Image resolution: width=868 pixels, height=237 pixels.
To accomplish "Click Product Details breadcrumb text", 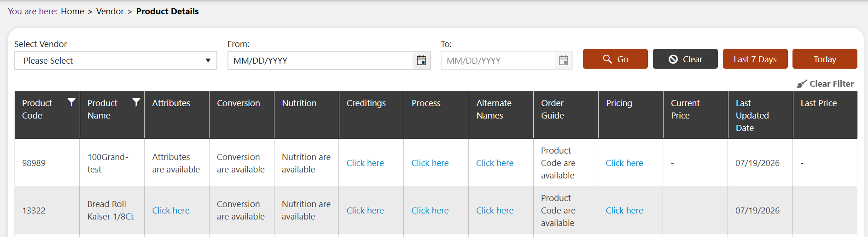I will point(168,11).
